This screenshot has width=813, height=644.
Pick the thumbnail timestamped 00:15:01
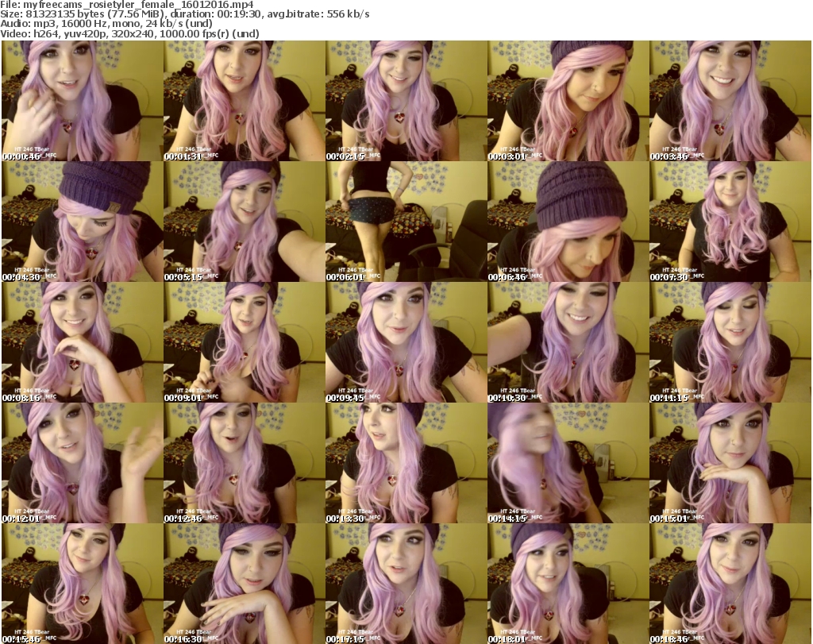pyautogui.click(x=730, y=463)
